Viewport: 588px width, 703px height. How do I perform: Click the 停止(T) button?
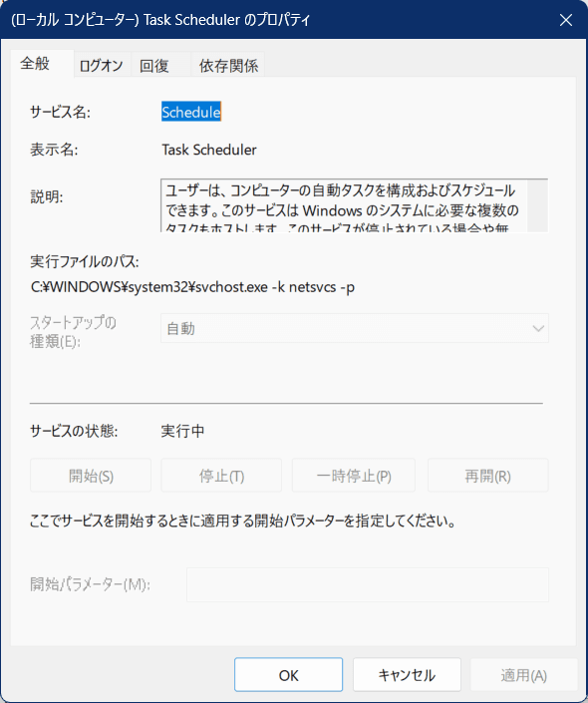pyautogui.click(x=221, y=476)
